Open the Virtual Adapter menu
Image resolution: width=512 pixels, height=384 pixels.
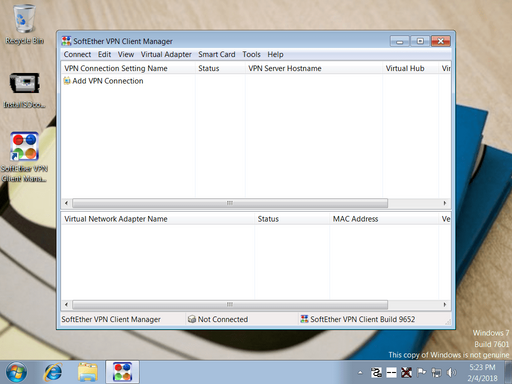(x=166, y=54)
